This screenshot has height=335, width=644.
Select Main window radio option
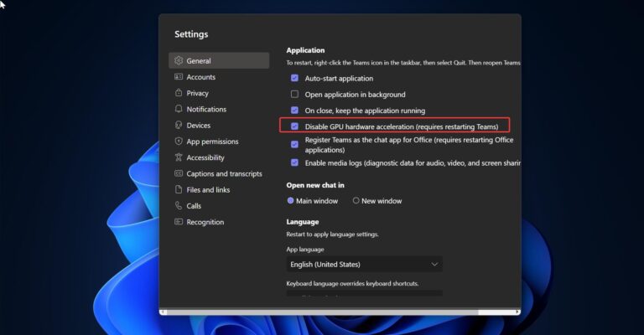click(x=290, y=200)
